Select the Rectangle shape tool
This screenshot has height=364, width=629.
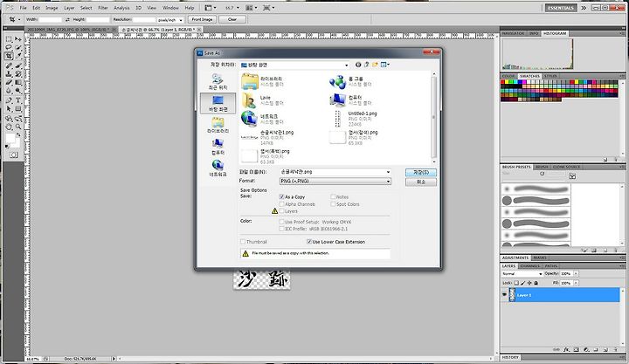pyautogui.click(x=18, y=108)
